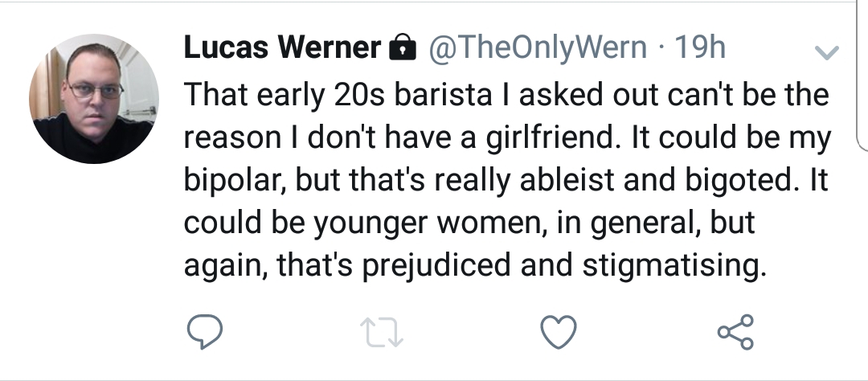Screen dimensions: 868x381
Task: Retweet using the arrows icon
Action: (382, 332)
